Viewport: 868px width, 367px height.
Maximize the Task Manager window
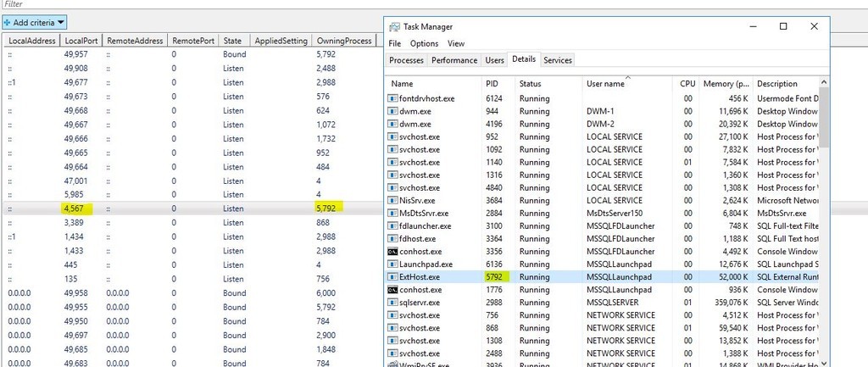(x=783, y=26)
